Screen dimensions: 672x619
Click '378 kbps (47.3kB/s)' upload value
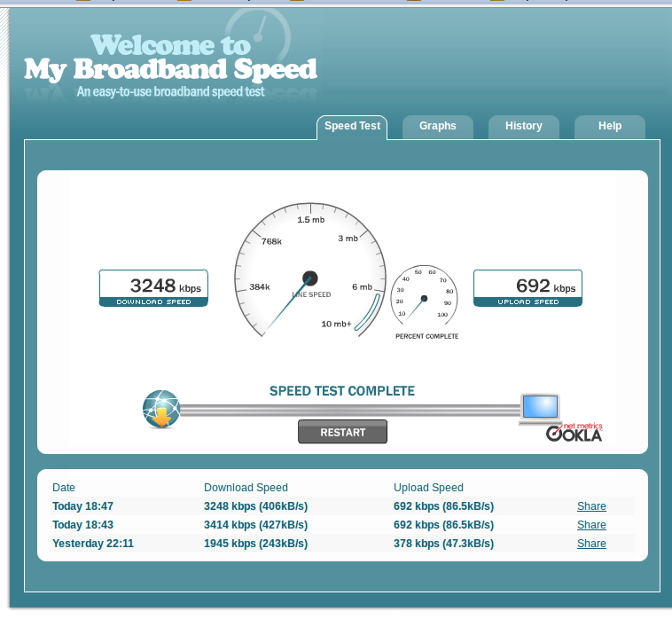[x=443, y=543]
